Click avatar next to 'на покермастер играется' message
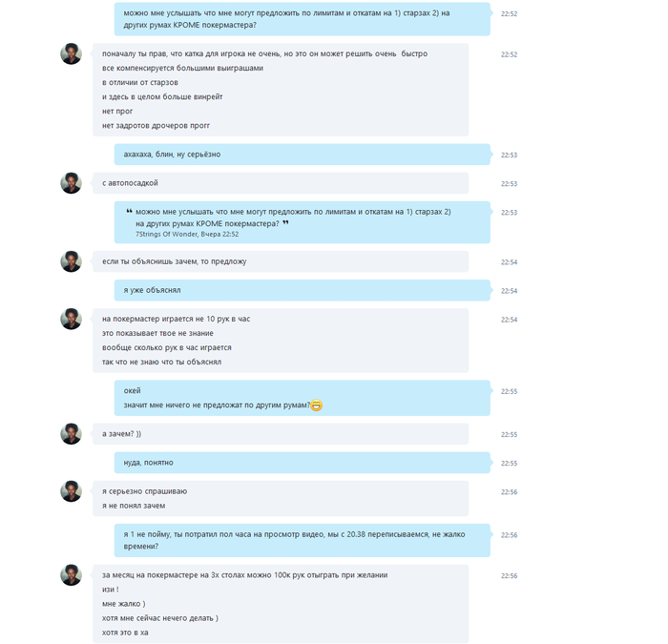668x644 pixels. [71, 319]
